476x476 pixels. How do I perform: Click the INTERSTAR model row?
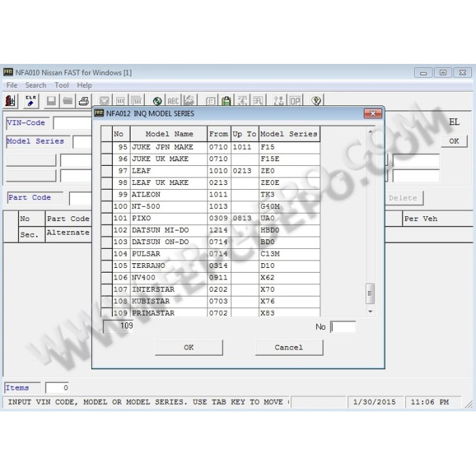210,289
